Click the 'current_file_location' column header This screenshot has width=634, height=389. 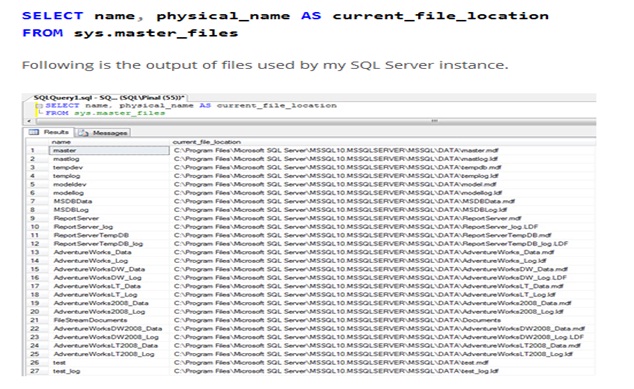click(383, 142)
